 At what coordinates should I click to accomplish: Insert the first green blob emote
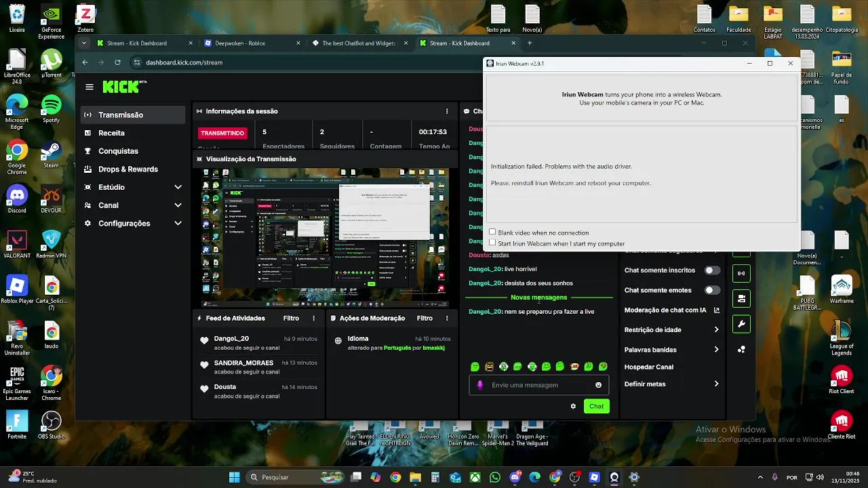[x=475, y=367]
